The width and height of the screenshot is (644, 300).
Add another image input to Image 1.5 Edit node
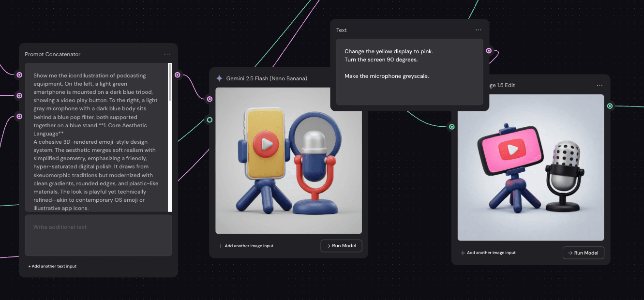[488, 253]
